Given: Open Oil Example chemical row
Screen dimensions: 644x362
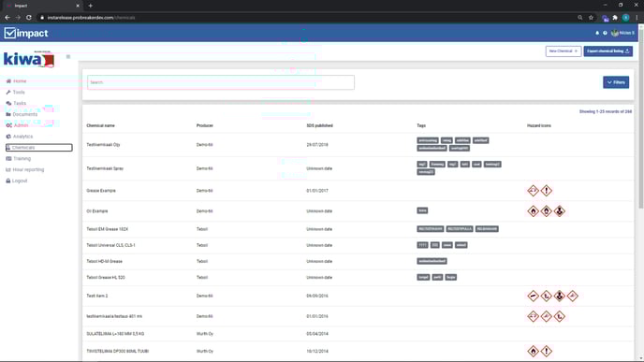Looking at the screenshot, I should [358, 211].
